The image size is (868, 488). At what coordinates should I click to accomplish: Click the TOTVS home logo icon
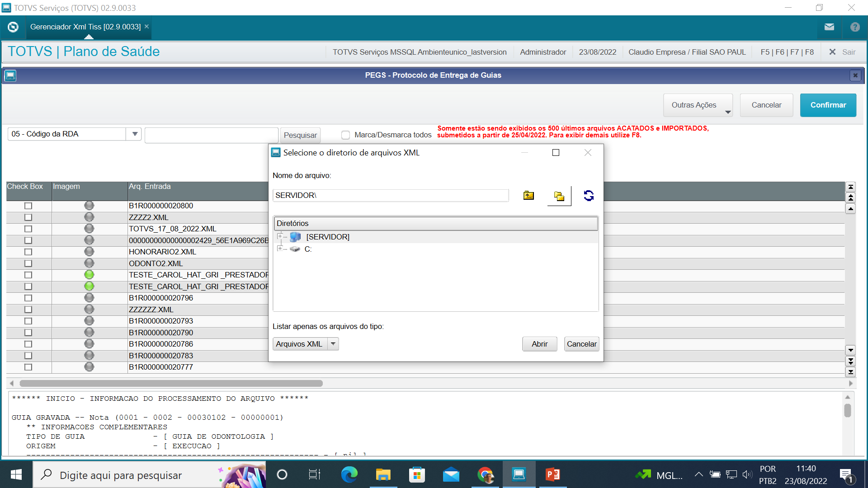point(13,27)
